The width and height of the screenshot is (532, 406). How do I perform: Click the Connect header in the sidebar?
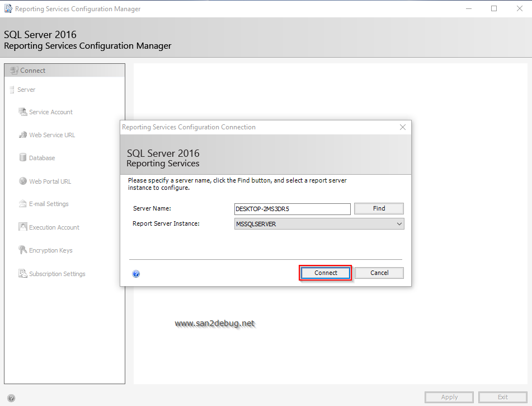click(x=34, y=70)
